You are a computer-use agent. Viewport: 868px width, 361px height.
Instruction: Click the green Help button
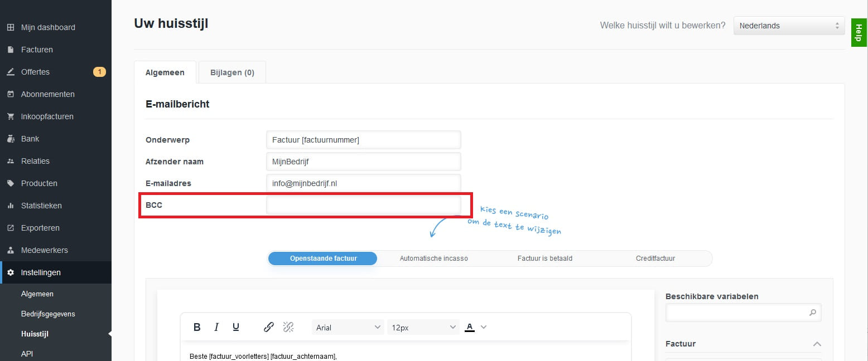point(858,35)
